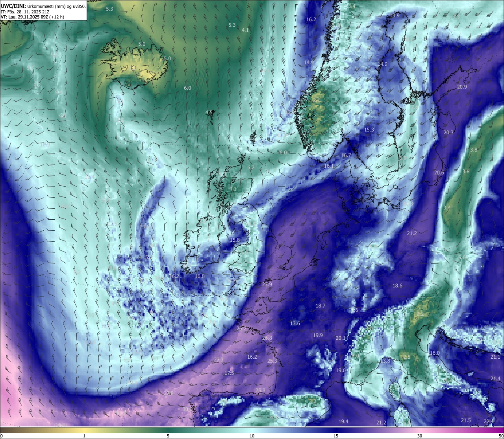Click the 'IT: Fös. 28. 11. 2025 21Z' line
Image resolution: width=504 pixels, height=439 pixels.
25,11
